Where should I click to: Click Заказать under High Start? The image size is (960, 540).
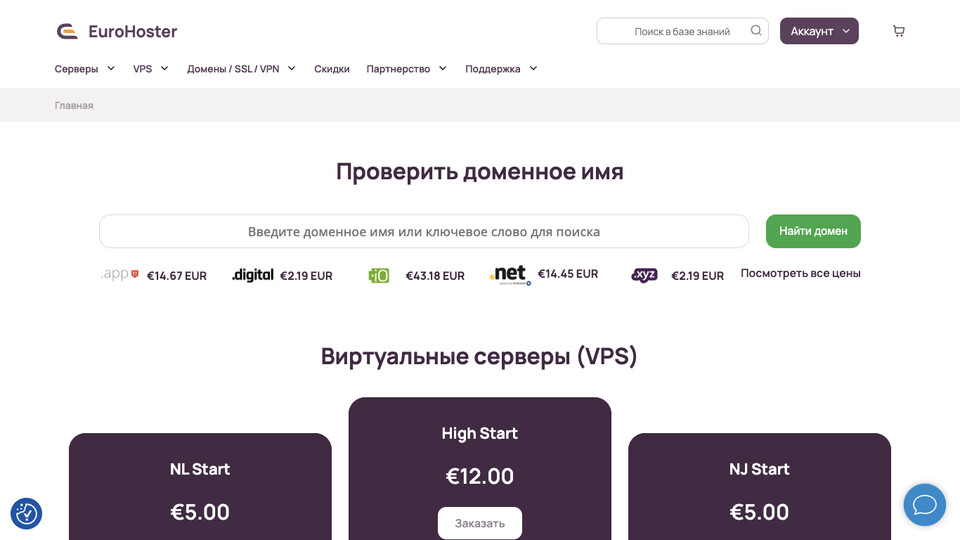click(480, 523)
